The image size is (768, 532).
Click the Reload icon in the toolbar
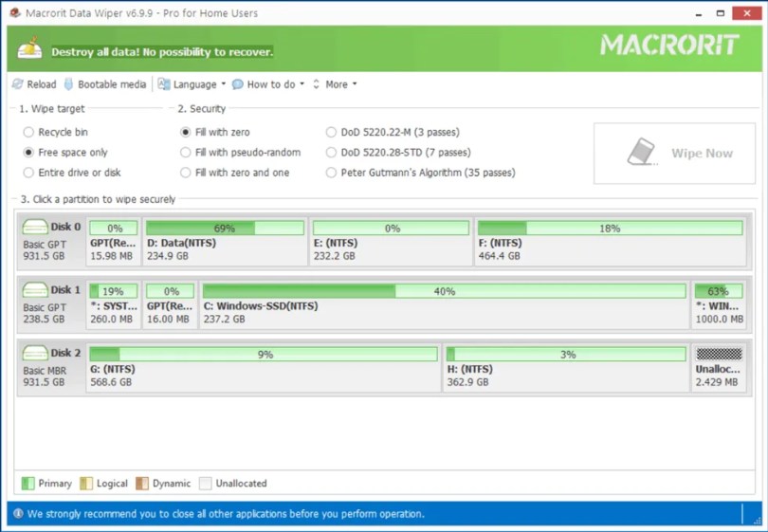18,84
